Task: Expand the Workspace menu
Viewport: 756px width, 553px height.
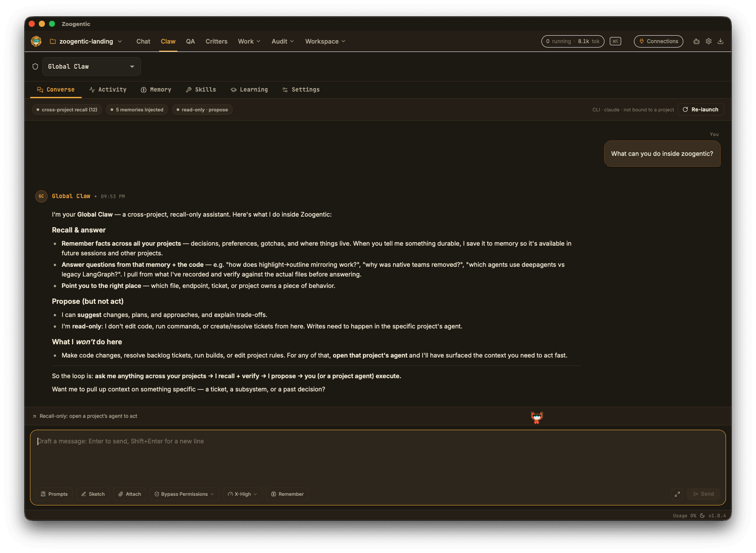Action: 326,41
